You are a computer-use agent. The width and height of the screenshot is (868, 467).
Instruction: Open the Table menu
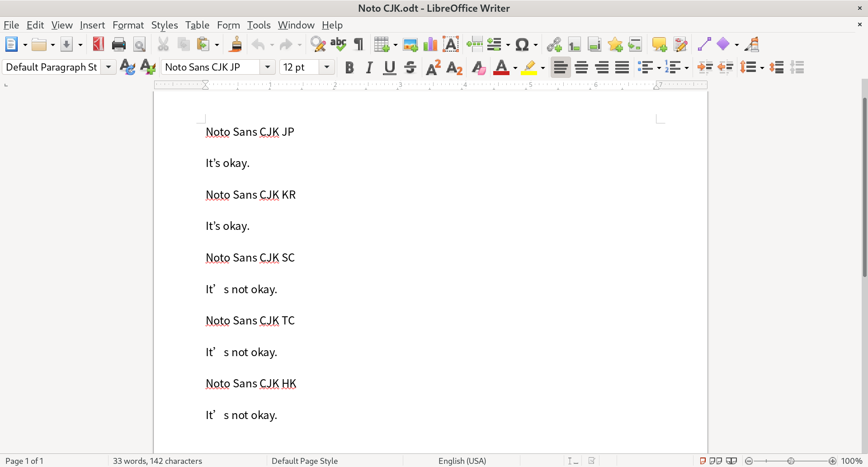(x=197, y=25)
